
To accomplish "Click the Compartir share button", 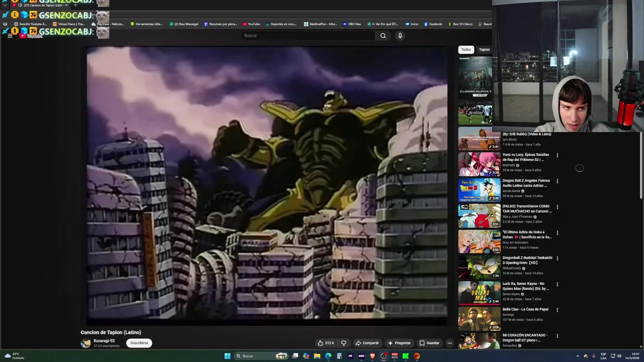I will click(367, 343).
